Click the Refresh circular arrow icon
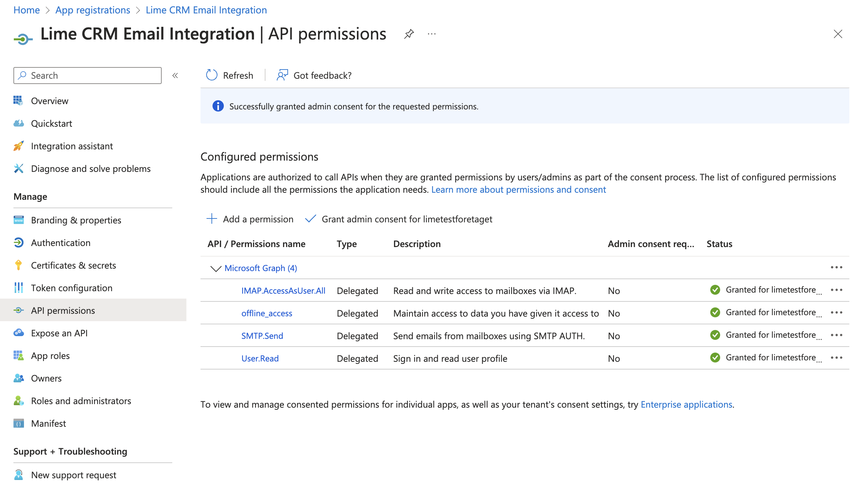The height and width of the screenshot is (504, 855). tap(212, 75)
